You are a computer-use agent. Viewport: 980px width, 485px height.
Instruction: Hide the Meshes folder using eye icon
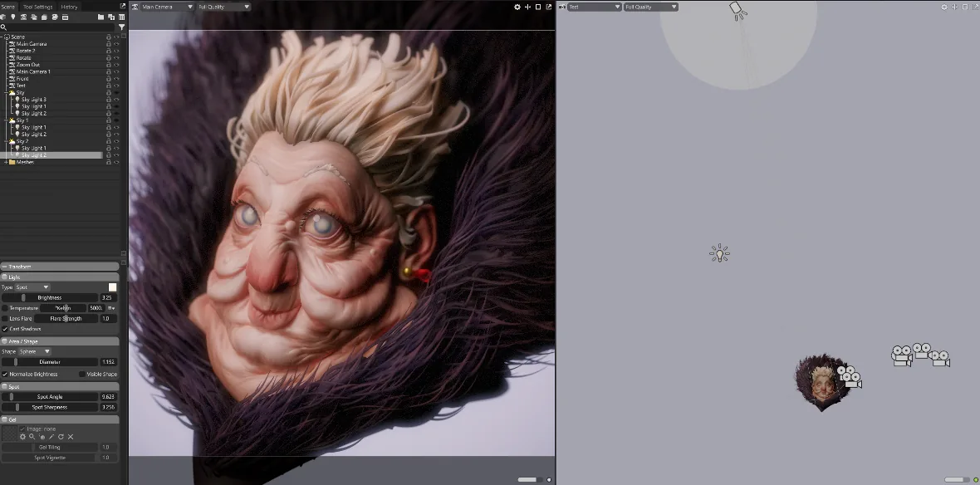tap(116, 162)
